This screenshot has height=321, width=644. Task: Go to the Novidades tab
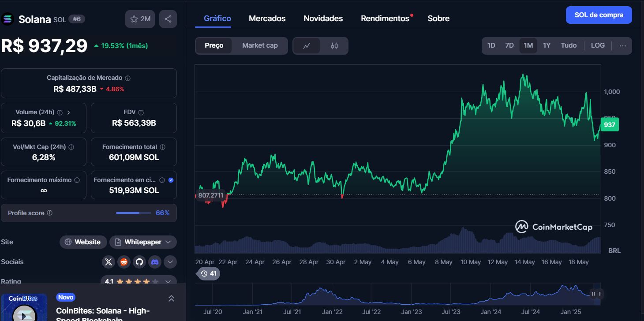point(323,19)
